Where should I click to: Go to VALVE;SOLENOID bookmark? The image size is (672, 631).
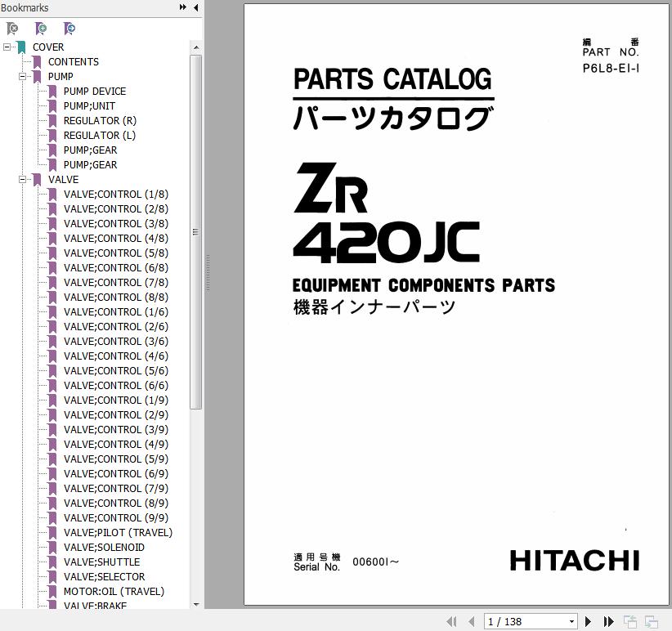click(x=104, y=547)
